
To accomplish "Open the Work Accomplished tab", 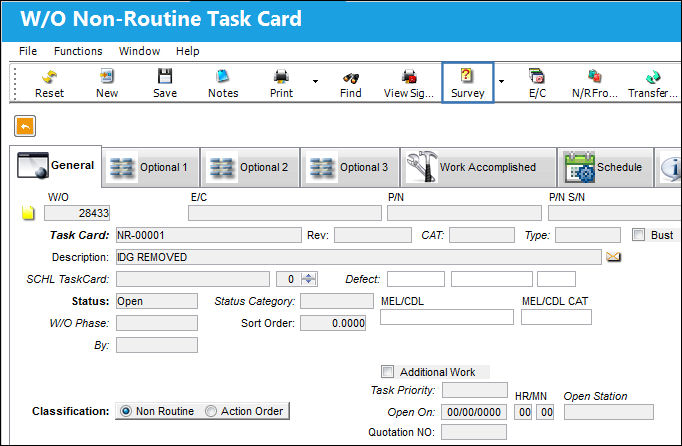I will pos(478,168).
